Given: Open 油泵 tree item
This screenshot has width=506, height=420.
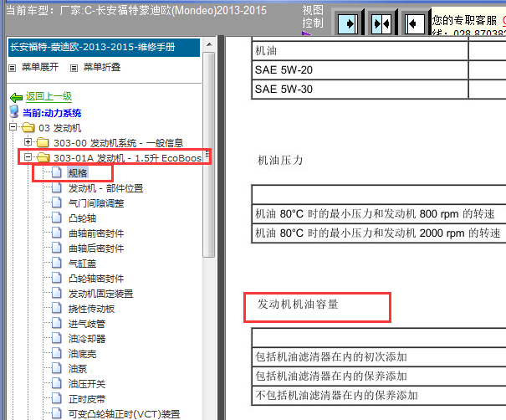Looking at the screenshot, I should (x=78, y=369).
